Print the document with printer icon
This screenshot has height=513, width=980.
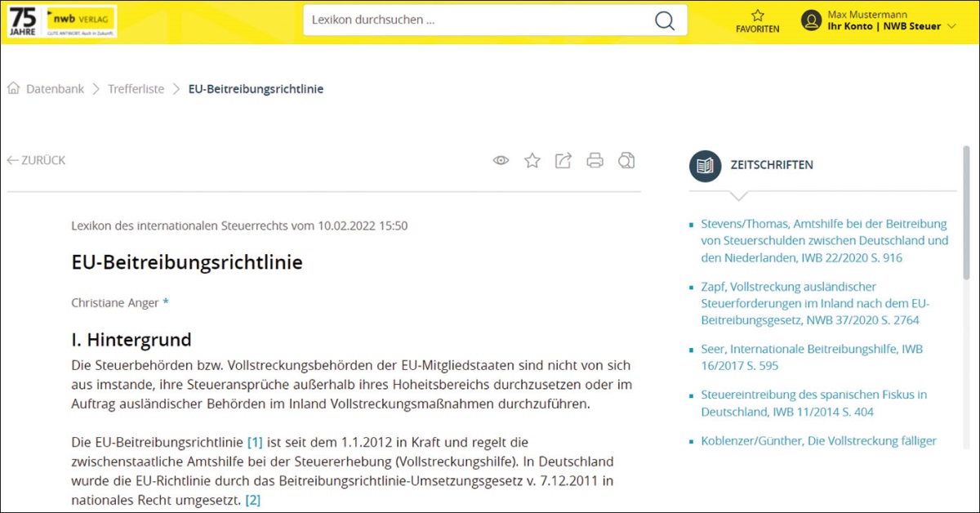coord(595,160)
